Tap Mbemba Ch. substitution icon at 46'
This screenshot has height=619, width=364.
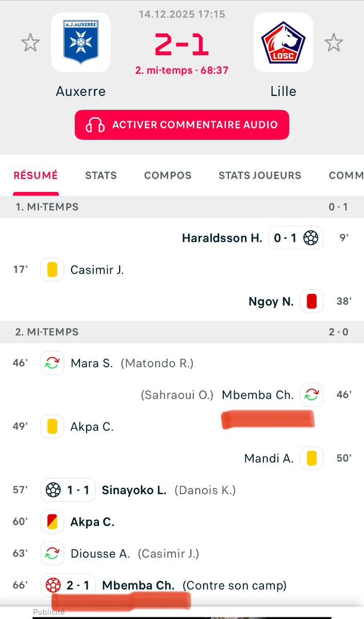pos(311,395)
